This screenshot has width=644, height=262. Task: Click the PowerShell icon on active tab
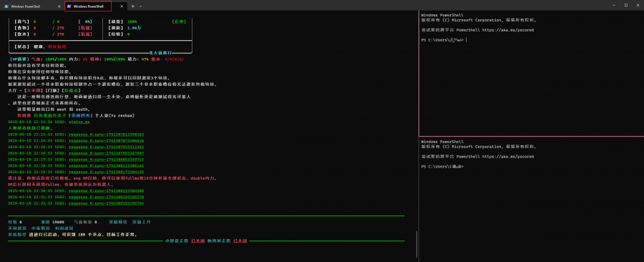point(69,6)
